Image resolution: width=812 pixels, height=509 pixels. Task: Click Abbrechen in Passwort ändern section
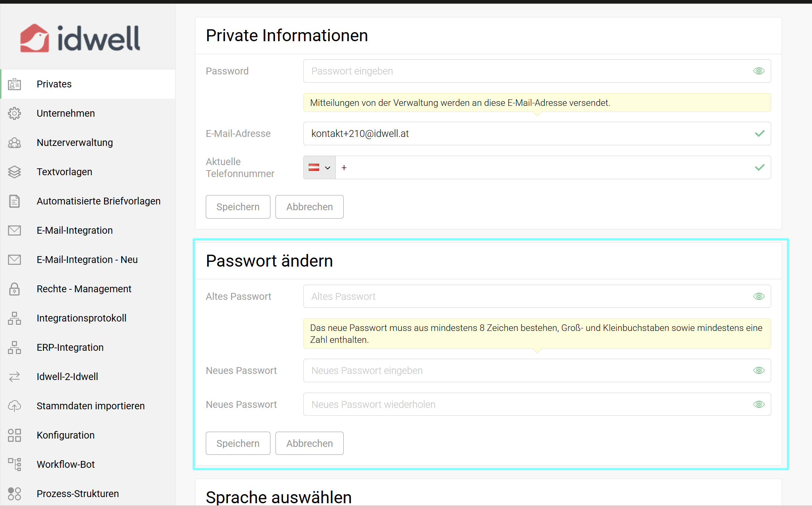[x=309, y=444]
